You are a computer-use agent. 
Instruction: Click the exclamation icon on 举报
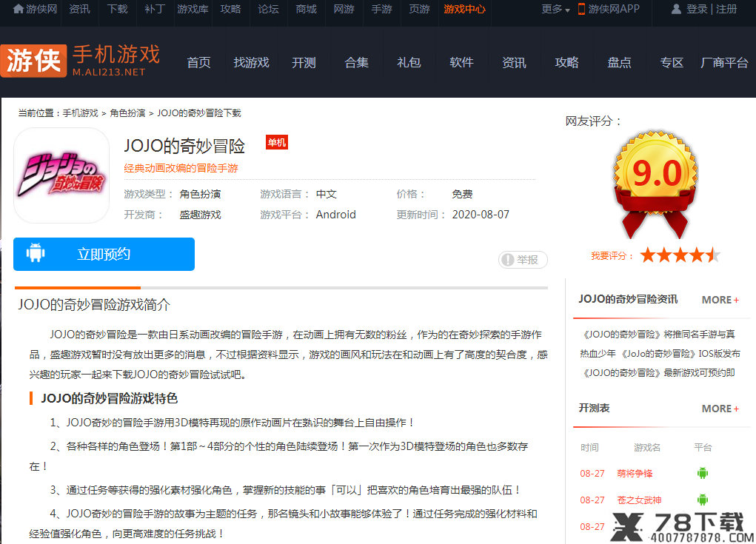coord(507,260)
